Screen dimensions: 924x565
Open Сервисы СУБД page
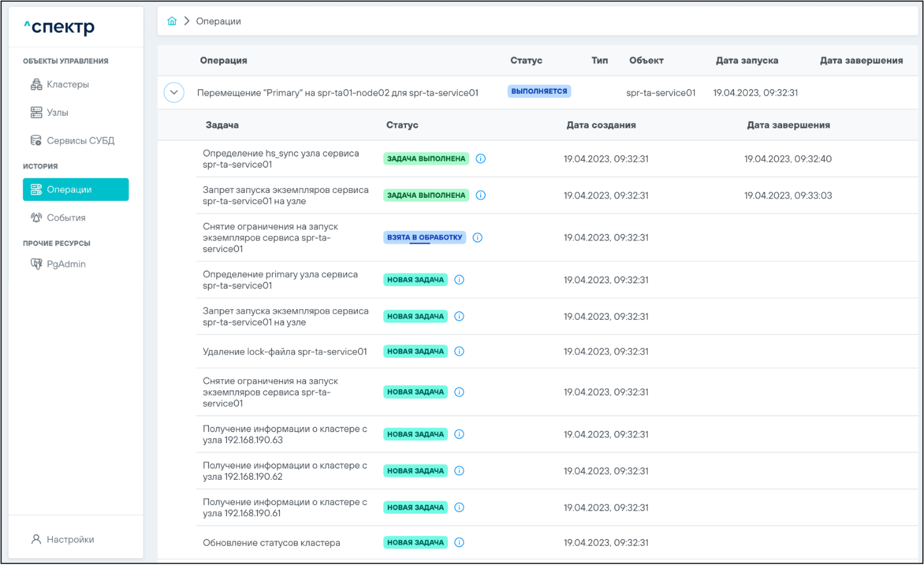(x=80, y=141)
